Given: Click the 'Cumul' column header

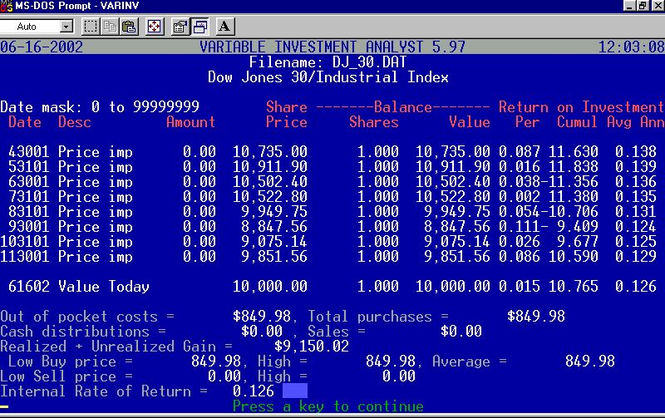Looking at the screenshot, I should coord(577,122).
